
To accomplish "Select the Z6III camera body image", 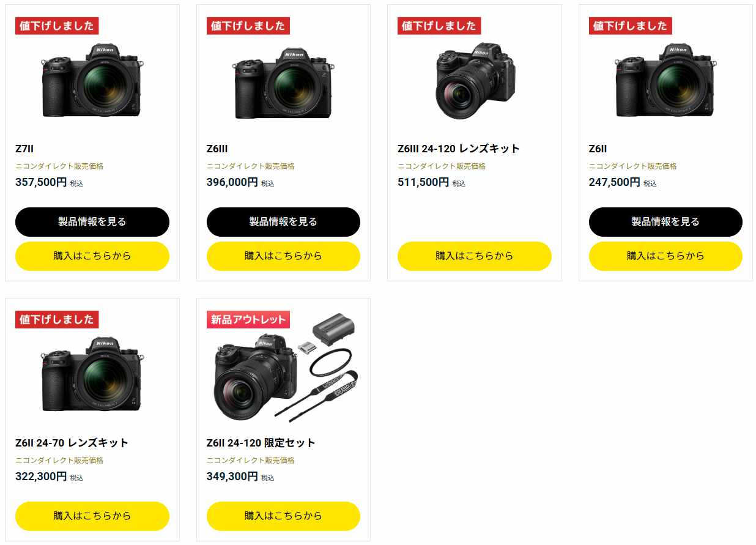I will click(x=284, y=83).
